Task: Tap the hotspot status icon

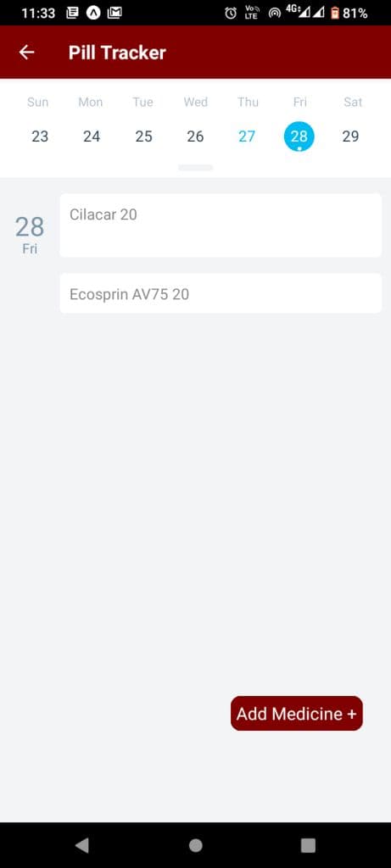Action: (275, 14)
